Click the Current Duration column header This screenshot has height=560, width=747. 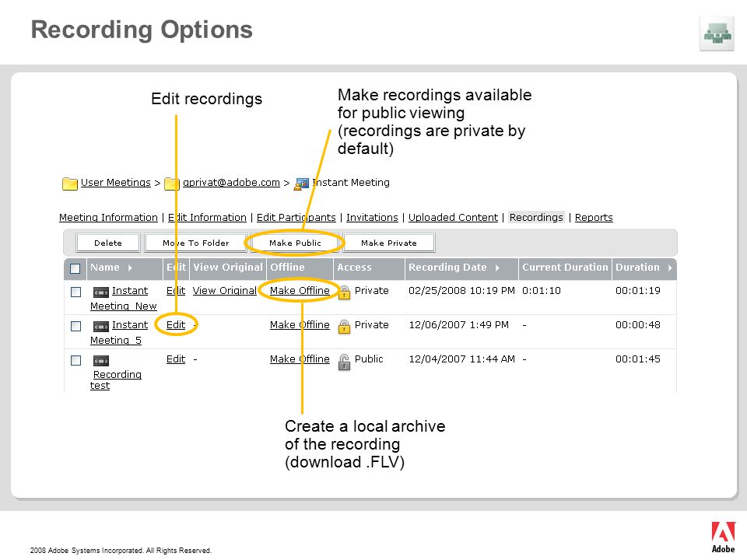pos(565,268)
